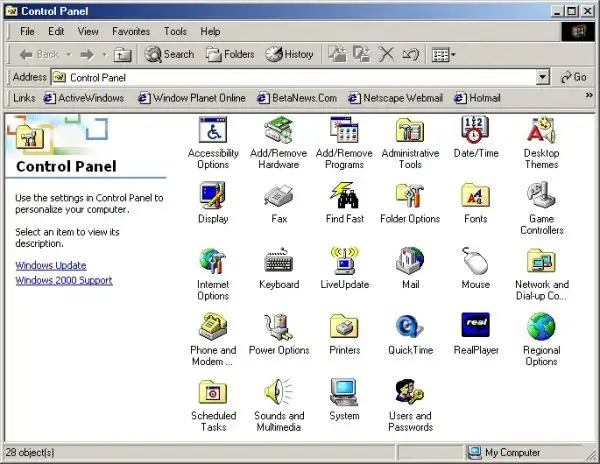Select the Sounds and Multimedia icon
Image resolution: width=600 pixels, height=464 pixels.
[278, 393]
